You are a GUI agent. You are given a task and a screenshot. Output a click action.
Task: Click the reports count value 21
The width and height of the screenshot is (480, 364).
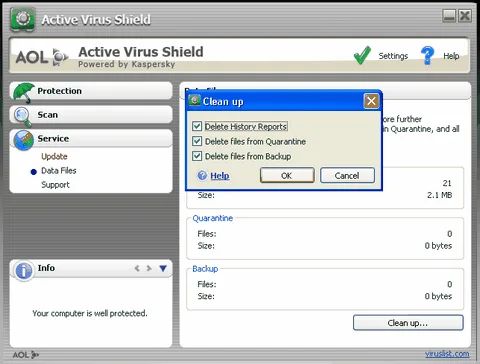click(447, 183)
